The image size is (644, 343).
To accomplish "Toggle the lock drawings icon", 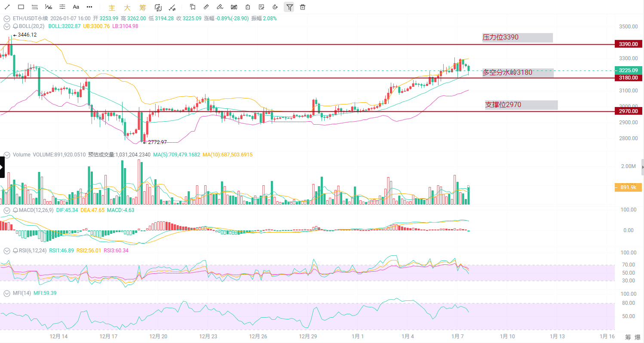I will click(x=248, y=7).
